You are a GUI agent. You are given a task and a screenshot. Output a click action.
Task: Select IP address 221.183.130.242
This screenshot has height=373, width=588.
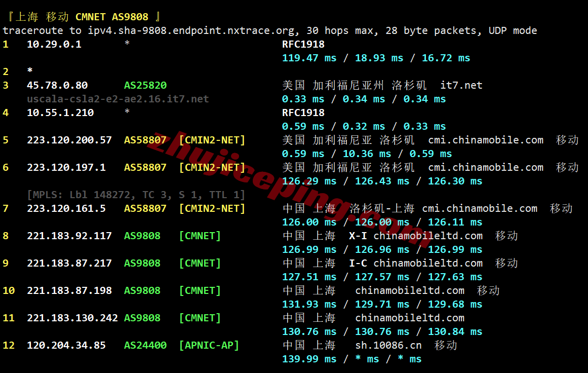(x=72, y=318)
